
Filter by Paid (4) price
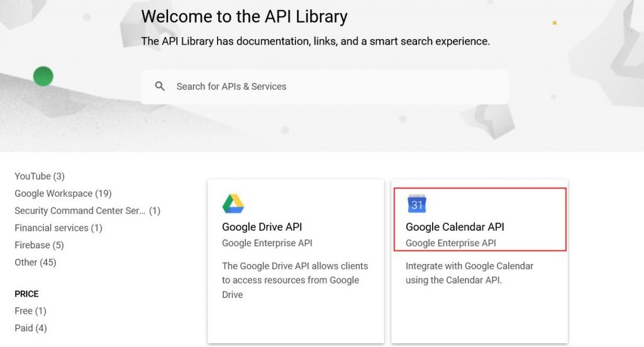[30, 328]
